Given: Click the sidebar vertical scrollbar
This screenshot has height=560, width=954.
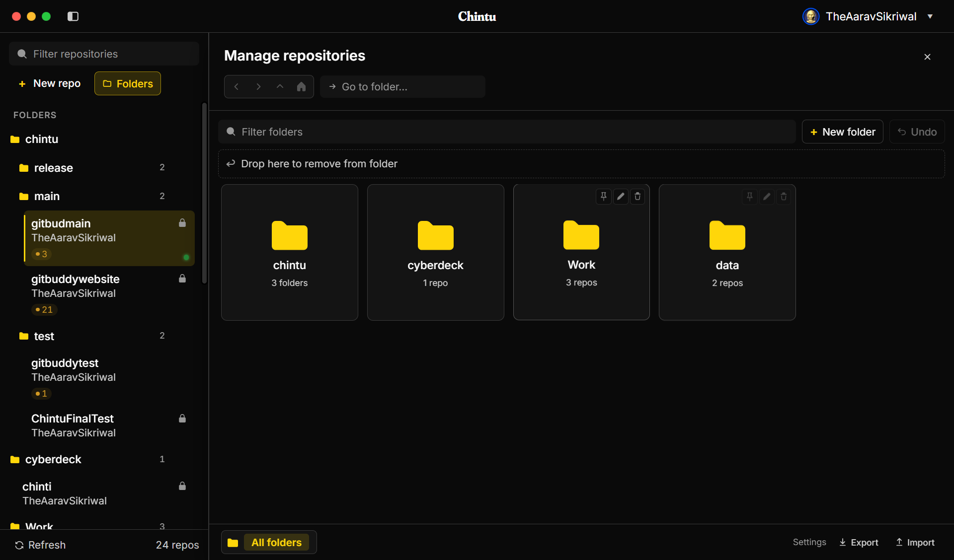Looking at the screenshot, I should tap(204, 193).
